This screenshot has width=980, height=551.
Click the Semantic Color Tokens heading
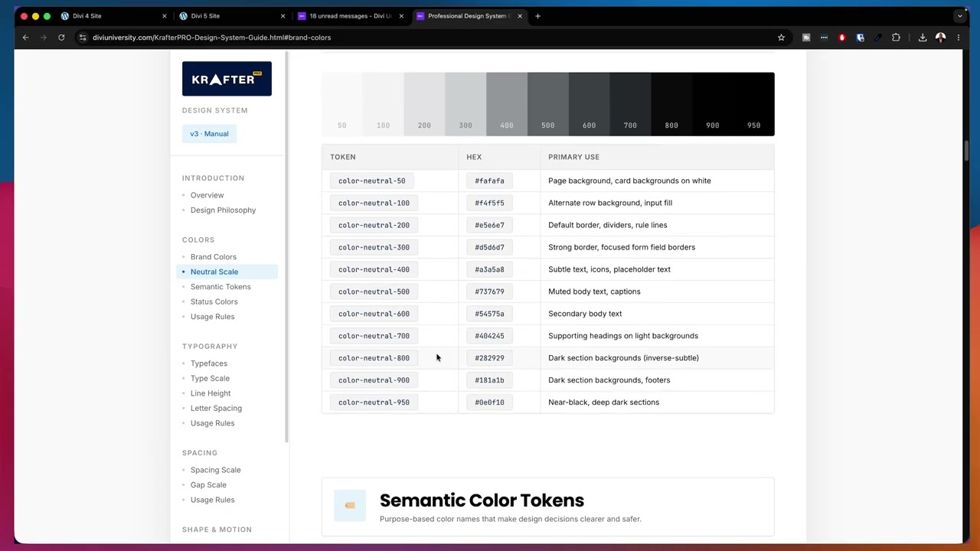point(482,500)
